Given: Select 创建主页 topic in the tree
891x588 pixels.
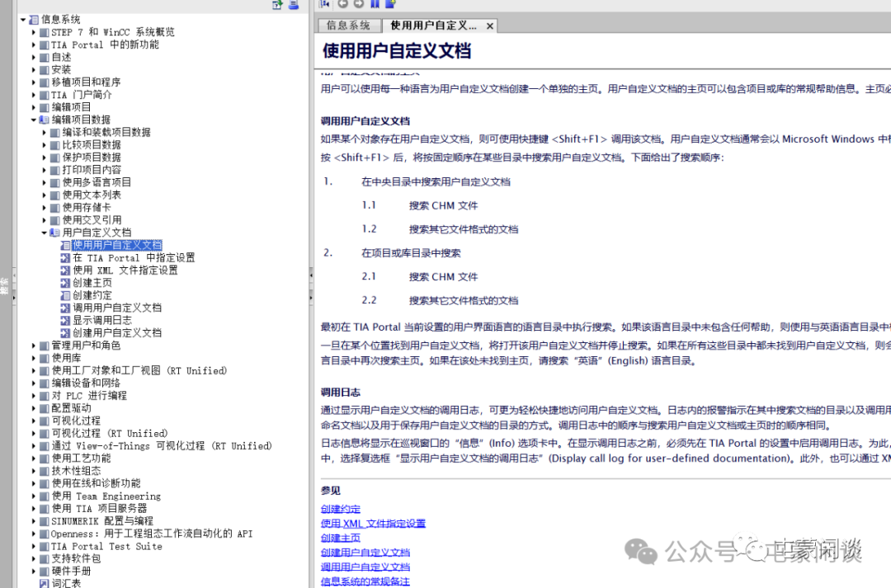Looking at the screenshot, I should [x=92, y=283].
